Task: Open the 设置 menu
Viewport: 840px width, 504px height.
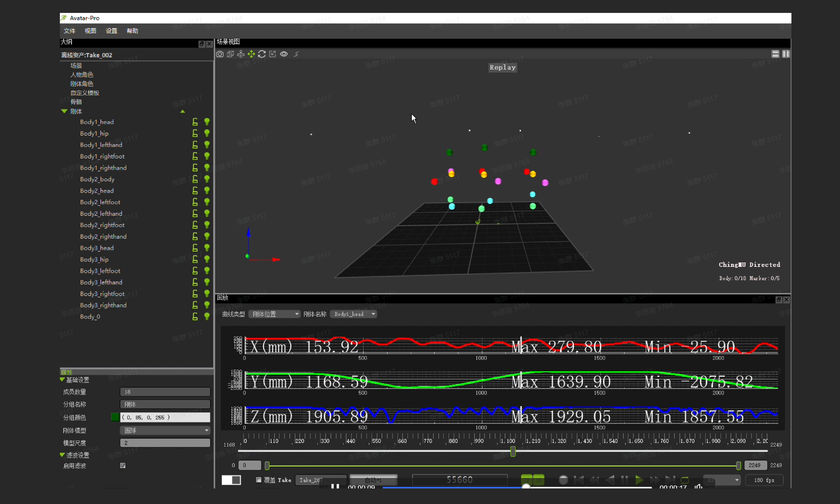Action: coord(111,31)
